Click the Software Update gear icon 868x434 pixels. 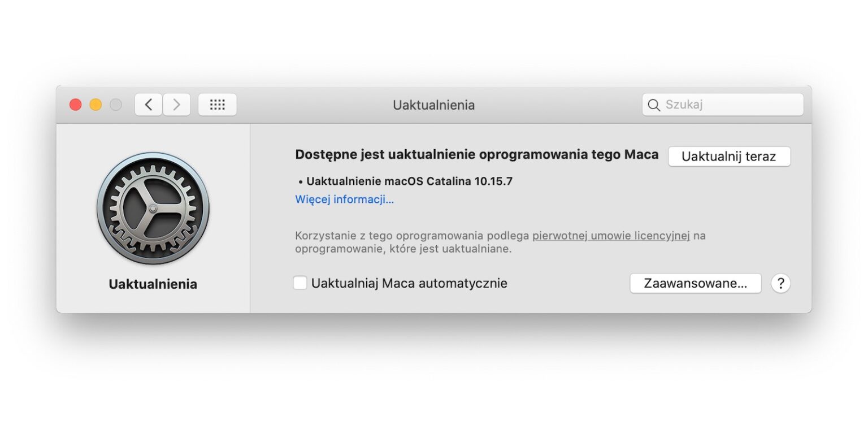coord(153,208)
